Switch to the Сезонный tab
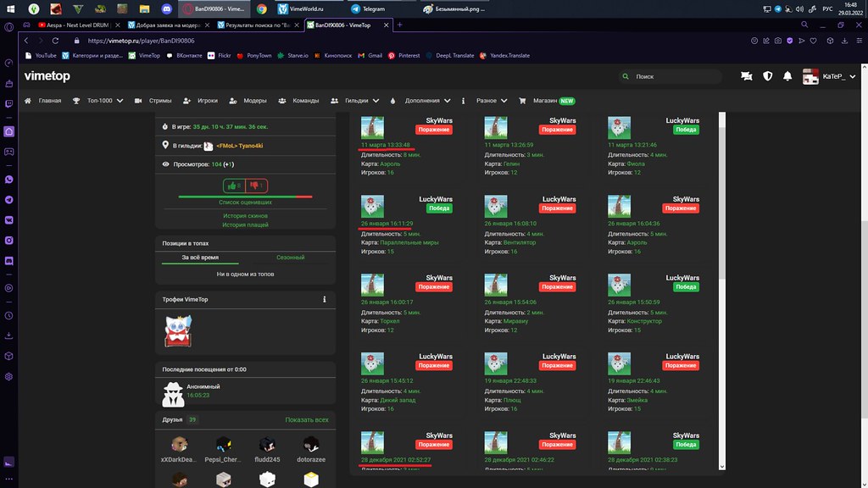 290,257
